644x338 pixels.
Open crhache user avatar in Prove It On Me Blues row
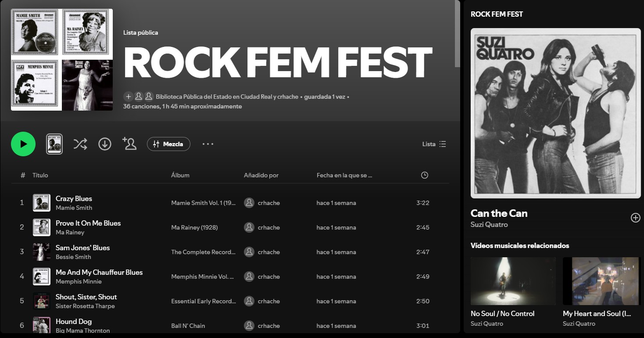tap(249, 227)
